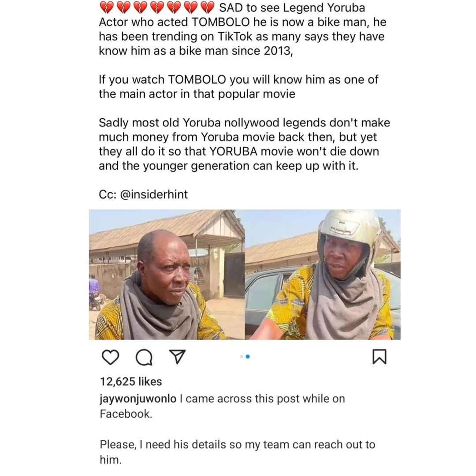Like the post with the heart icon
476x476 pixels.
point(110,357)
